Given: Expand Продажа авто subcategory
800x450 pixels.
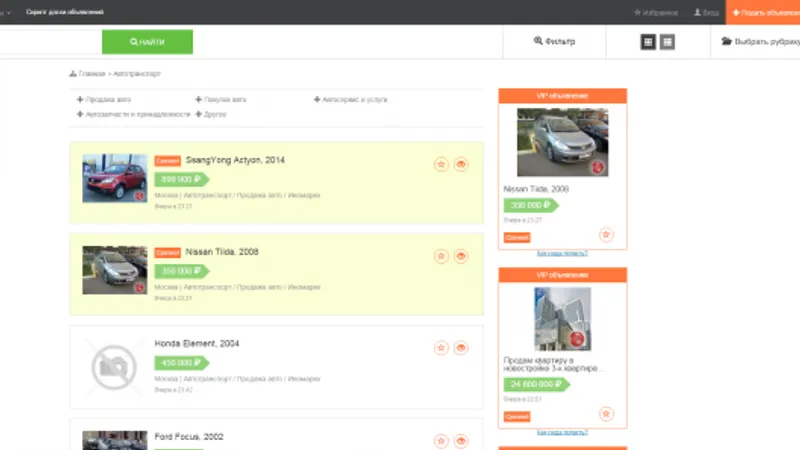Looking at the screenshot, I should tap(104, 99).
